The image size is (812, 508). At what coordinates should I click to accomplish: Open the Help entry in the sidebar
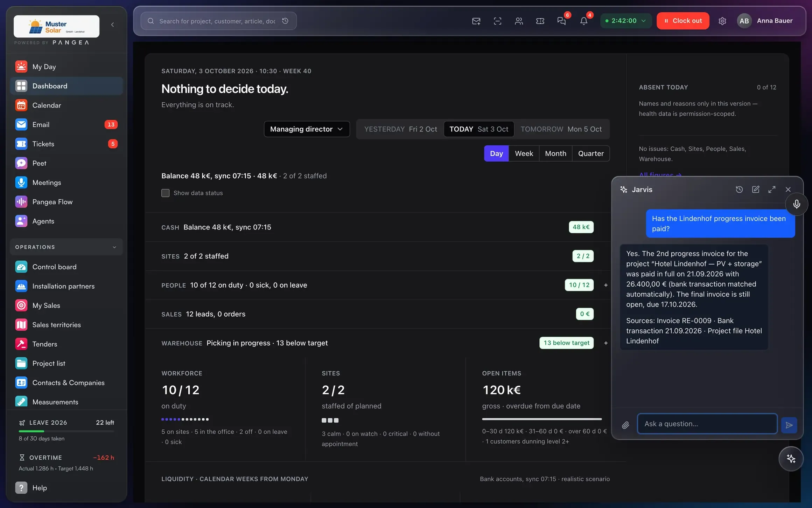[x=66, y=488]
